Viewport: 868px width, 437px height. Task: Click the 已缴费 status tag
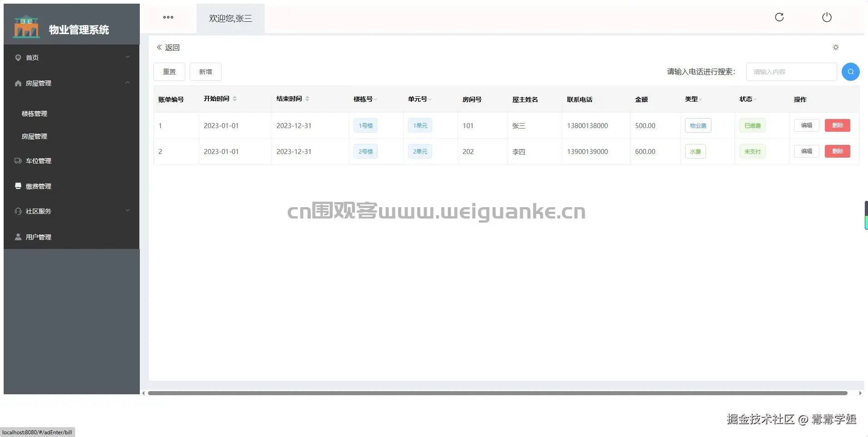point(753,125)
